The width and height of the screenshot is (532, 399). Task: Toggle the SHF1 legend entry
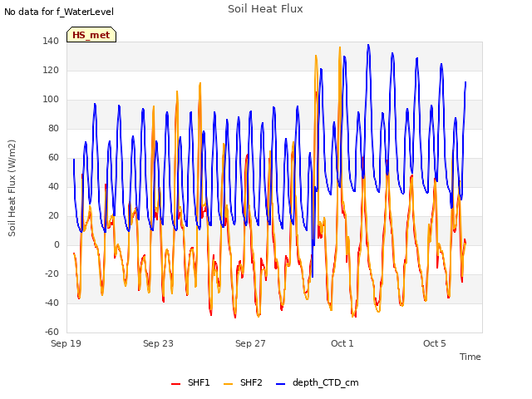pyautogui.click(x=190, y=382)
